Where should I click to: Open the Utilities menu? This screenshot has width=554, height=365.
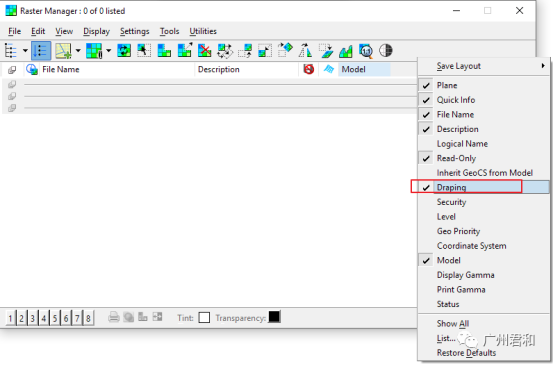click(203, 31)
